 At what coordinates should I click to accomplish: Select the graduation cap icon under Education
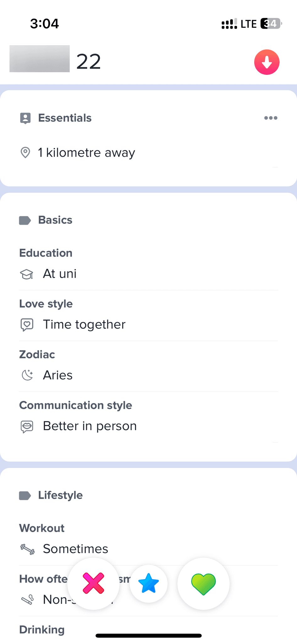click(27, 274)
